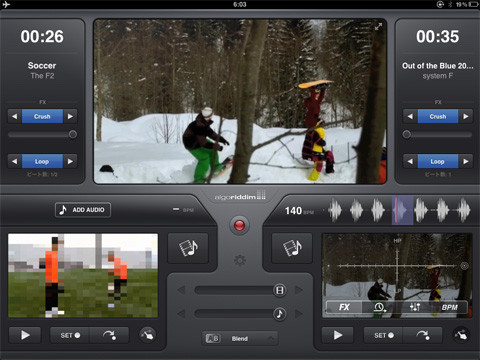Viewport: 480px width, 360px height.
Task: Jump to cue point on left deck
Action: (109, 335)
